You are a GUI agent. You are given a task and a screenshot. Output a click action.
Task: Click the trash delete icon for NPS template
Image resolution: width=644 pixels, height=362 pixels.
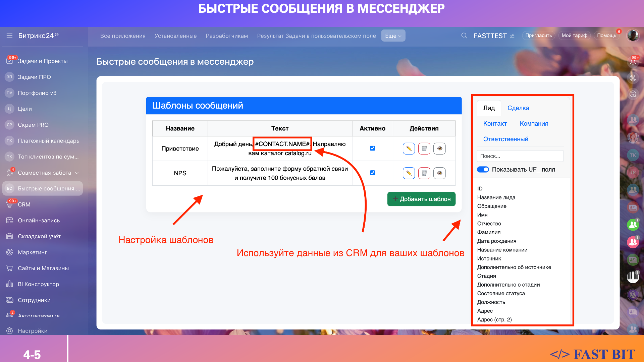click(x=424, y=173)
